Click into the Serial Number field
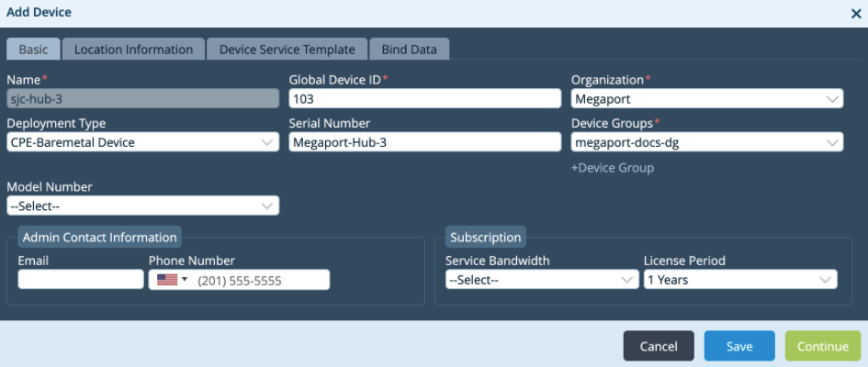868x367 pixels. [x=424, y=142]
